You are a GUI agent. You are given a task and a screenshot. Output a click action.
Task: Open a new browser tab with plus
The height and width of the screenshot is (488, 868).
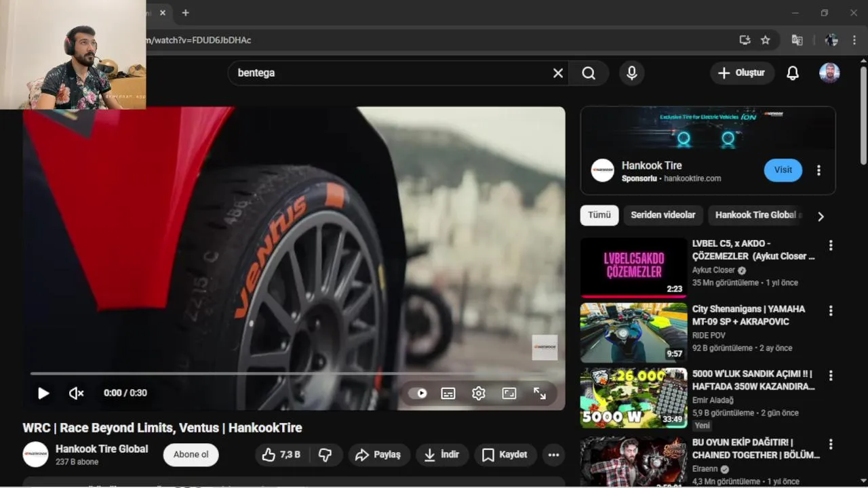[x=185, y=13]
